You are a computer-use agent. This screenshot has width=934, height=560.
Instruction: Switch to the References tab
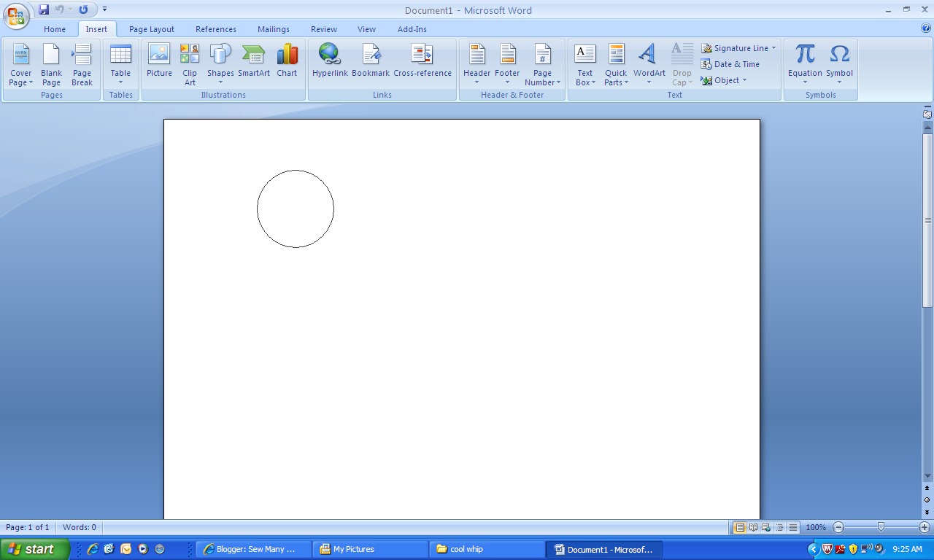(x=216, y=29)
